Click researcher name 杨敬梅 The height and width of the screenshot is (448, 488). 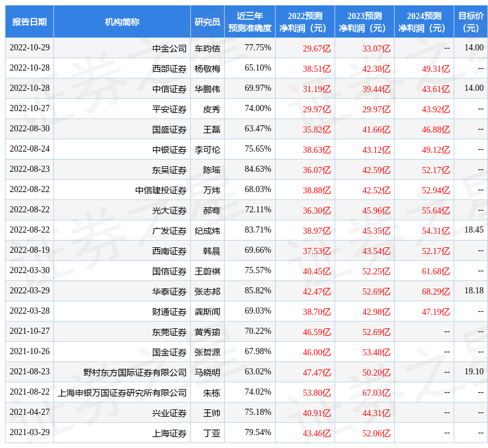point(207,69)
